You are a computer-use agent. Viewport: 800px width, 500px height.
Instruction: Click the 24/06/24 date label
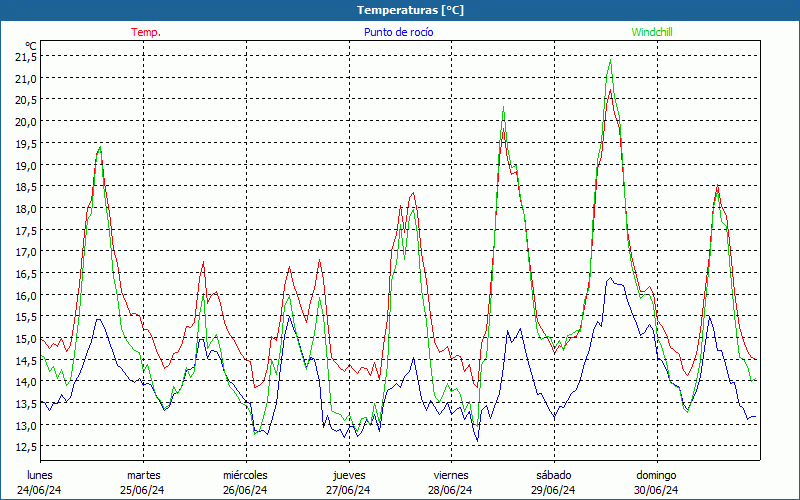click(39, 490)
